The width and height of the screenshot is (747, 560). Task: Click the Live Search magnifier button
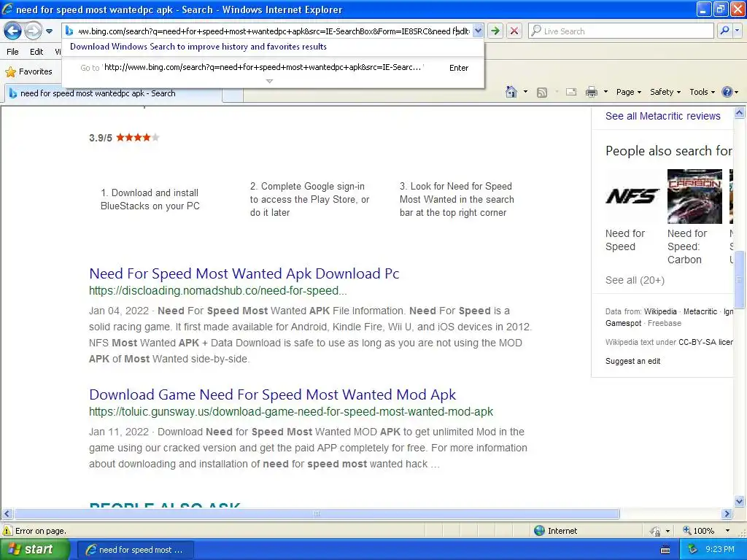pyautogui.click(x=724, y=31)
